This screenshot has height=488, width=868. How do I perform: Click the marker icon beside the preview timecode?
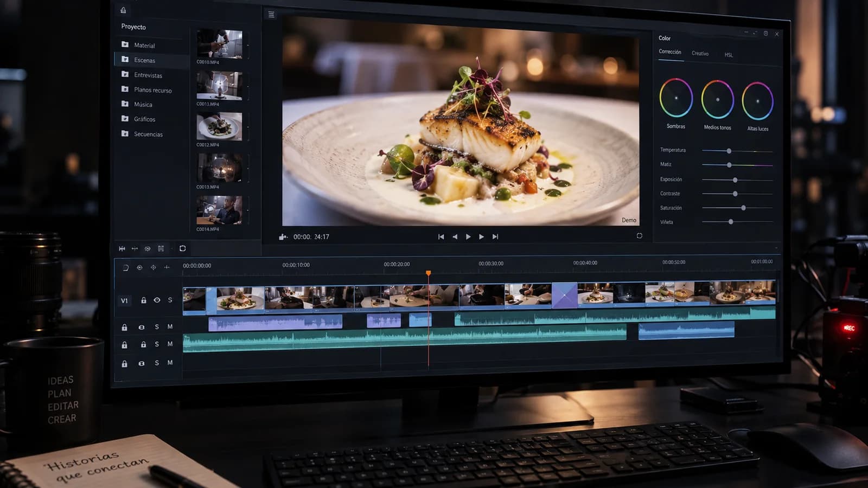[283, 237]
